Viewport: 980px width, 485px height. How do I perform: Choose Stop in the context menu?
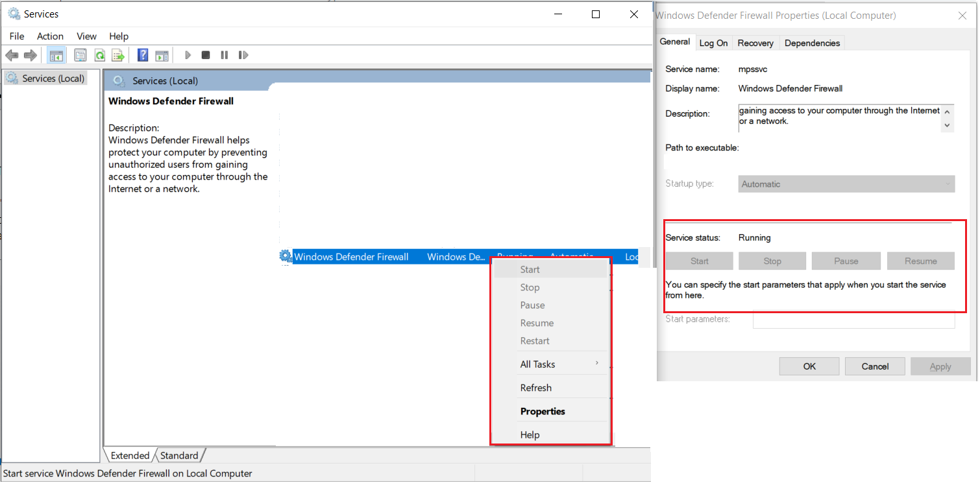coord(550,287)
